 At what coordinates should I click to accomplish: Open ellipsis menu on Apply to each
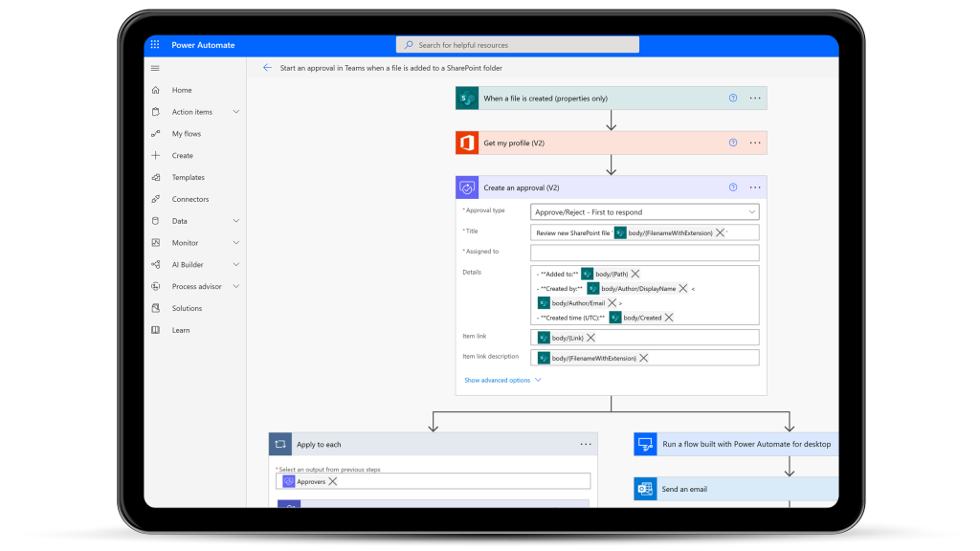586,444
